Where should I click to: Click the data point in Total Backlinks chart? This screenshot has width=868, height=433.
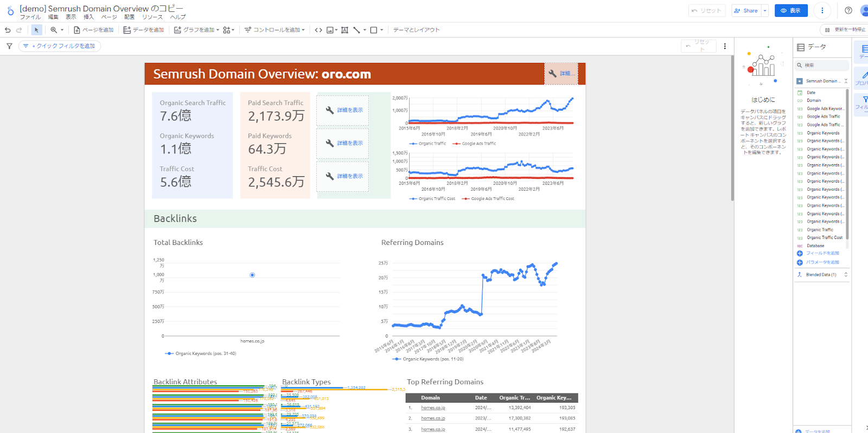(x=252, y=275)
